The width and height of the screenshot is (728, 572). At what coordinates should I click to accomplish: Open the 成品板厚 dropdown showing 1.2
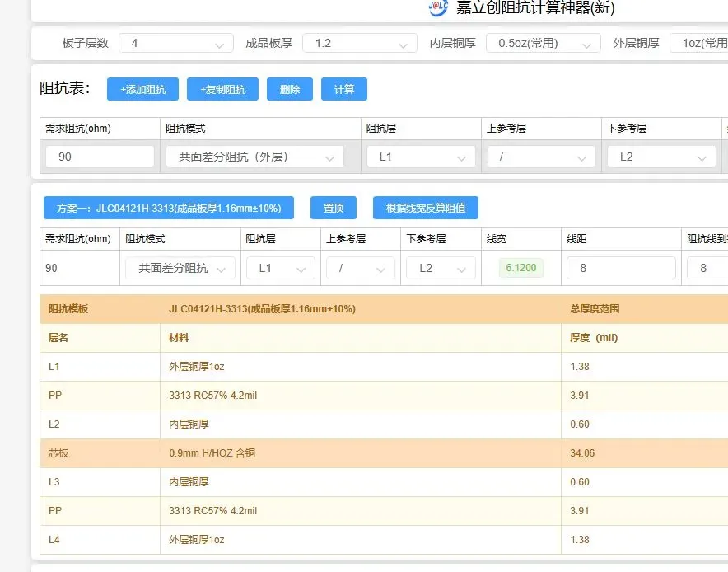359,43
